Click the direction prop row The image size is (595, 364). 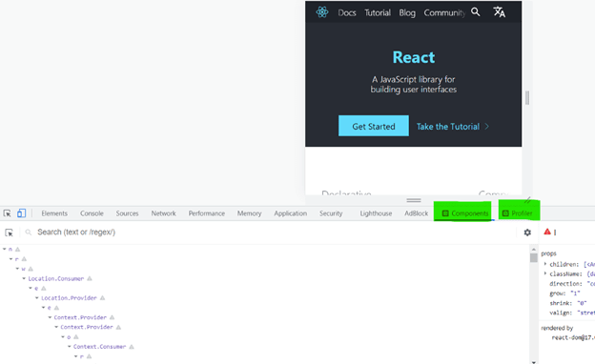pos(572,283)
